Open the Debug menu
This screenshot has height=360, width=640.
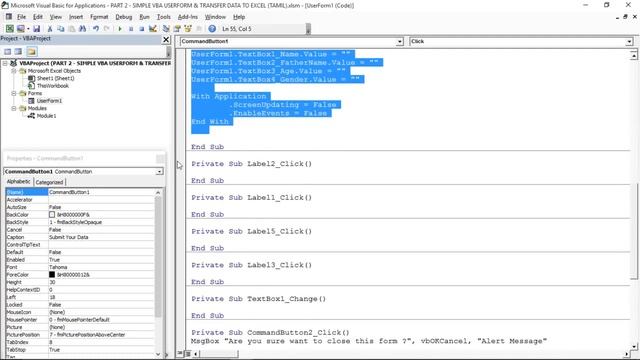[123, 17]
